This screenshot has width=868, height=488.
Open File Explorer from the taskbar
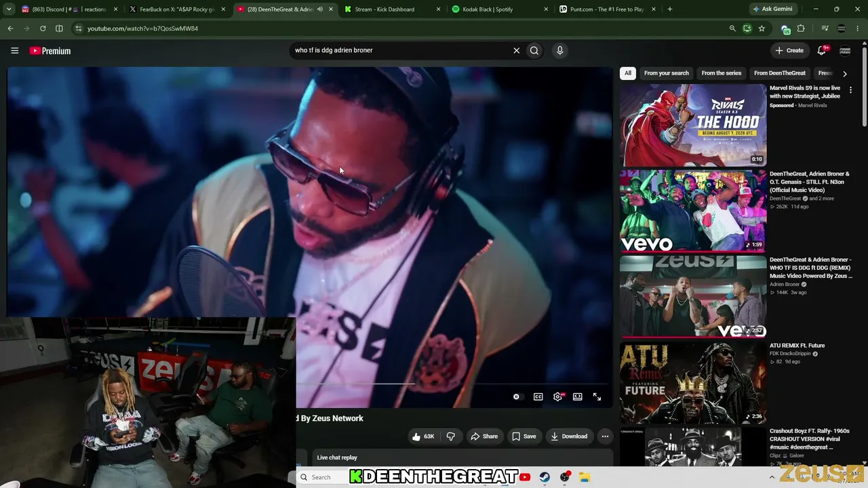pos(585,477)
